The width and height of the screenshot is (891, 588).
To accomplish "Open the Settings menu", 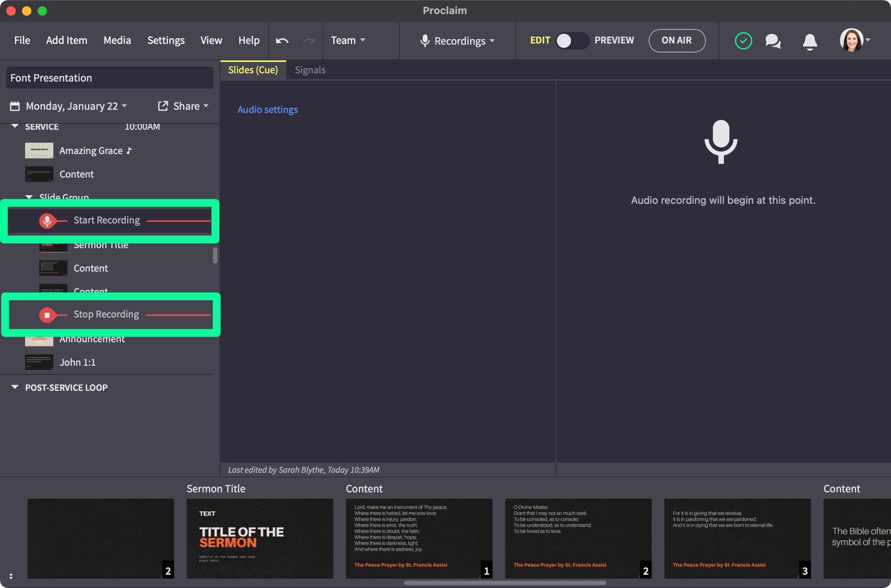I will tap(166, 40).
